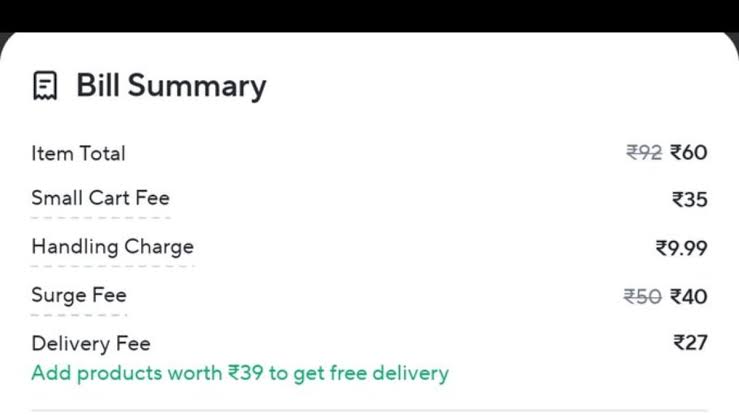Click the ₹9.99 handling charge amount
Screen dimensions: 739x415
(681, 247)
